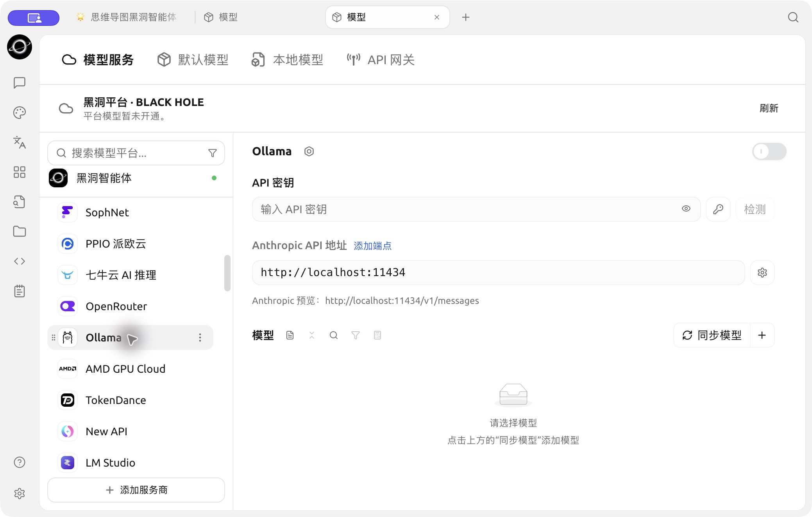
Task: Click the provider list scrollbar
Action: [x=227, y=273]
